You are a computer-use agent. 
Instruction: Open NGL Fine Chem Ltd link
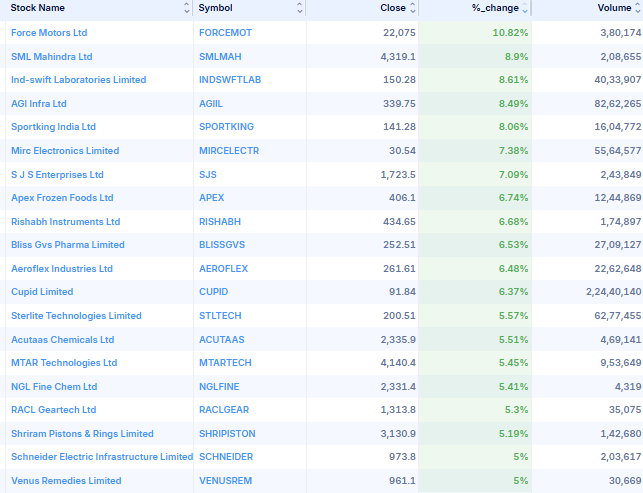tap(54, 387)
